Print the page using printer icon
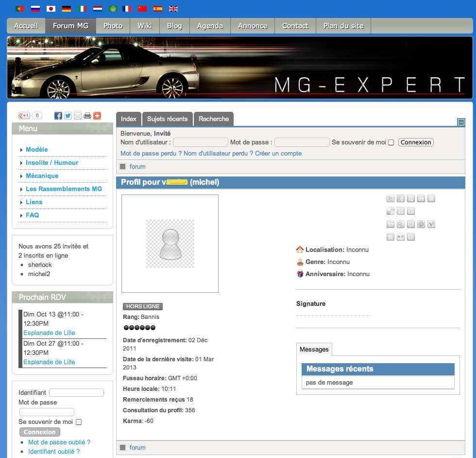476x458 pixels. (87, 116)
